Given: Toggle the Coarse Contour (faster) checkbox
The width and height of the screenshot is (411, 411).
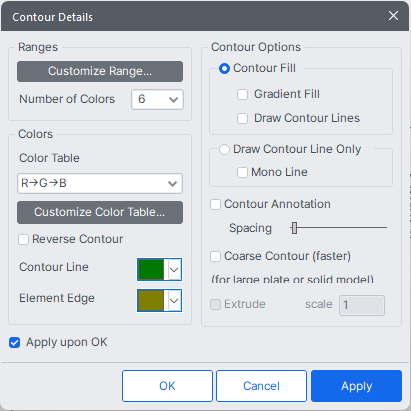Looking at the screenshot, I should click(x=216, y=256).
